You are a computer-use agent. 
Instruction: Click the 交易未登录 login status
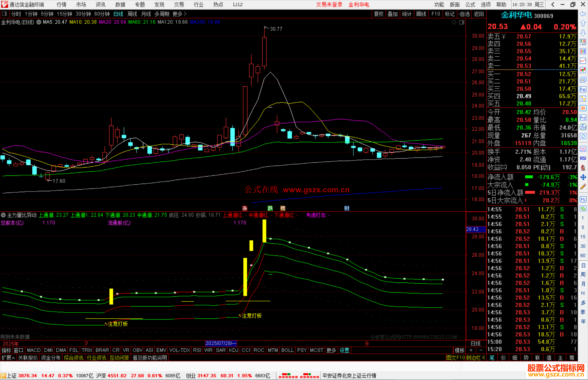pyautogui.click(x=329, y=4)
